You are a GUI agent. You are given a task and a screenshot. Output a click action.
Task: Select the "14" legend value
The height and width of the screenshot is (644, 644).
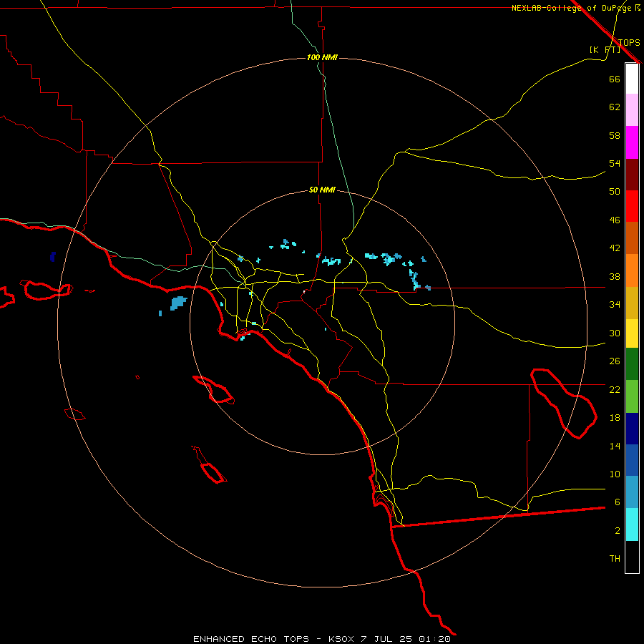pyautogui.click(x=615, y=446)
